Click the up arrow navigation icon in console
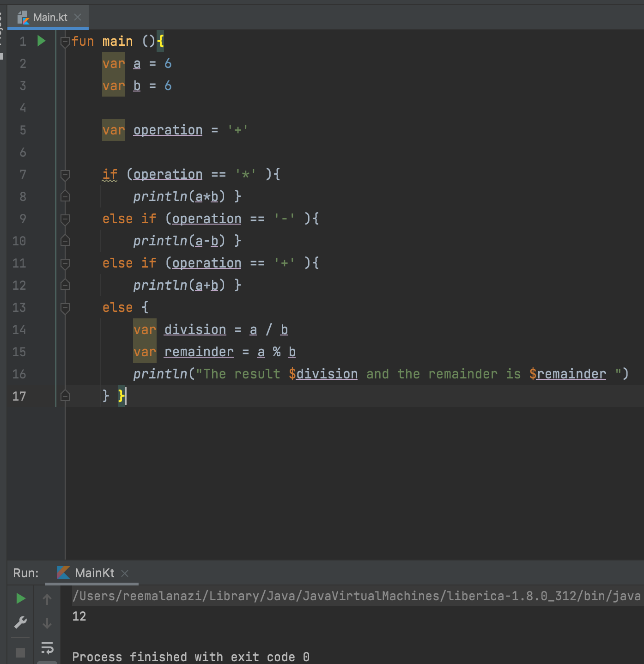The width and height of the screenshot is (644, 664). 47,598
